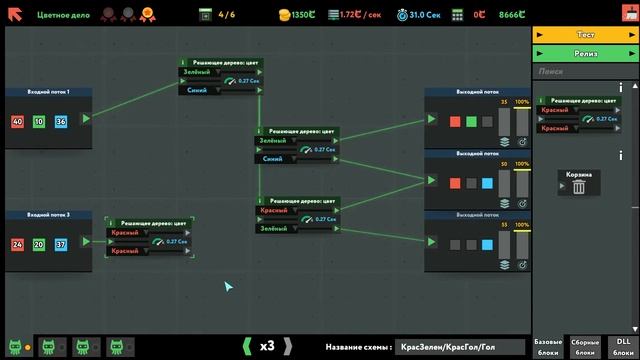The width and height of the screenshot is (640, 360).
Task: Open top Красный dropdown in selected decision tree
Action: coord(129,233)
